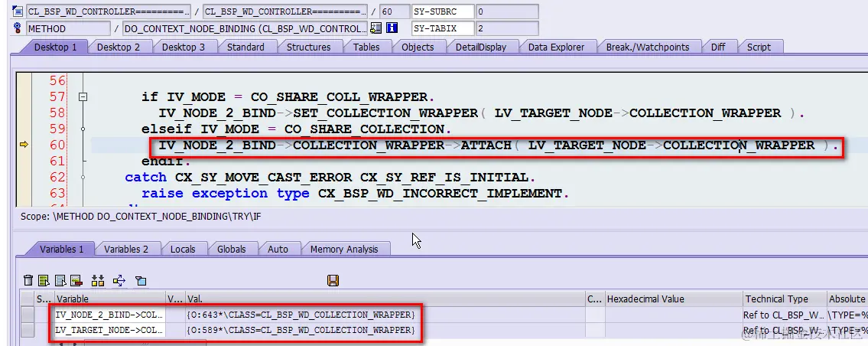Image resolution: width=868 pixels, height=346 pixels.
Task: Open the Script tab
Action: [759, 47]
